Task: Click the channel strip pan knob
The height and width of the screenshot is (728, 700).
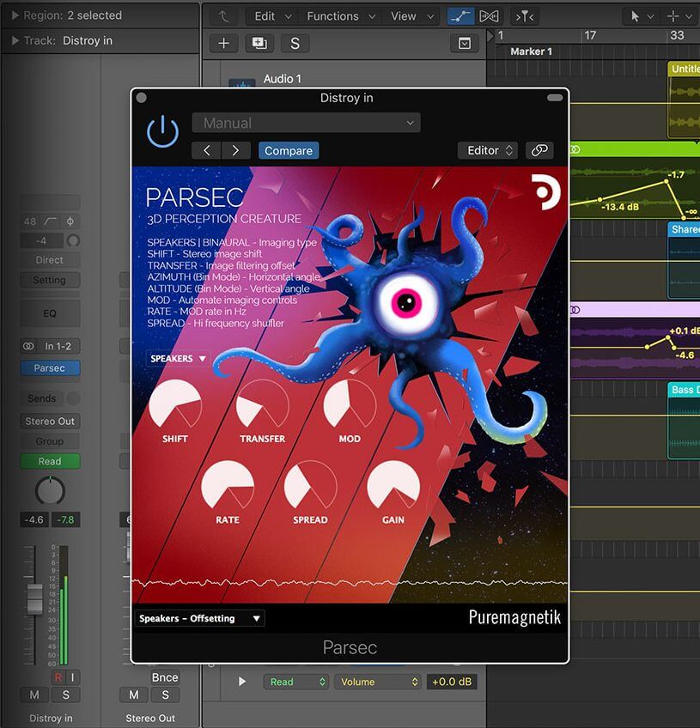Action: pos(50,490)
